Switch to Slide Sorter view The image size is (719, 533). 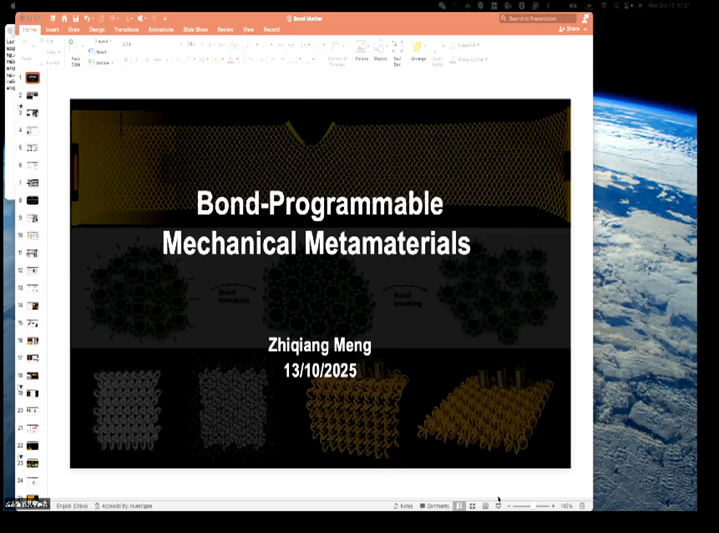coord(472,506)
